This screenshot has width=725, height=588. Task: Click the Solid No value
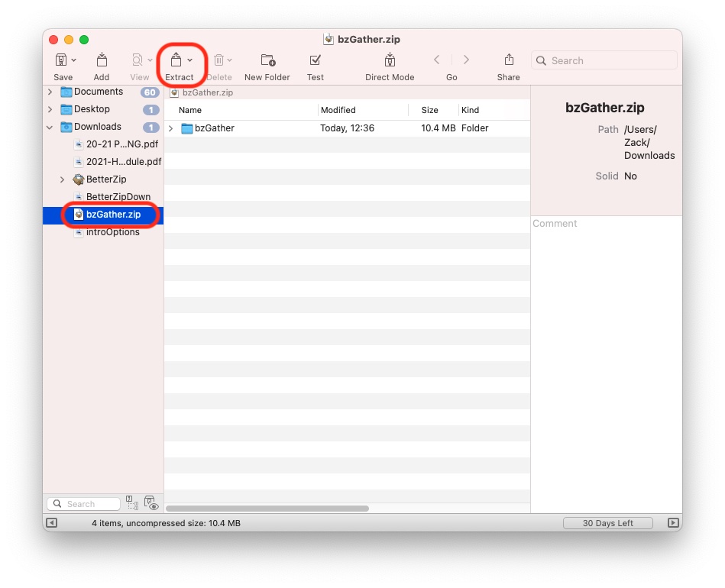(x=630, y=176)
